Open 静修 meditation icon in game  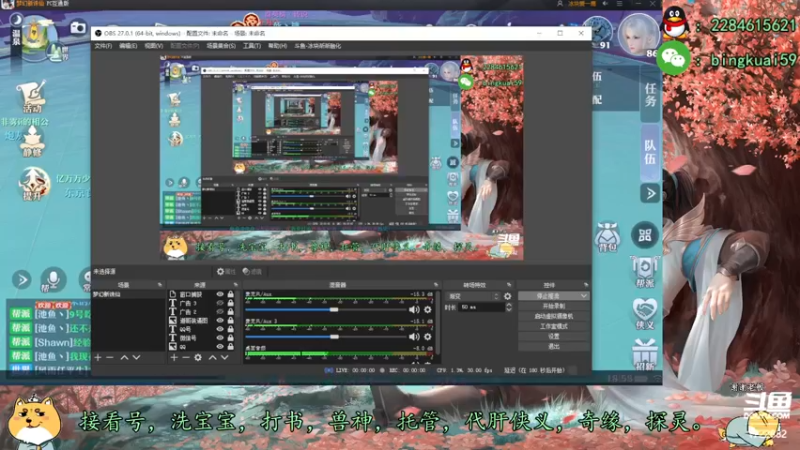point(32,141)
